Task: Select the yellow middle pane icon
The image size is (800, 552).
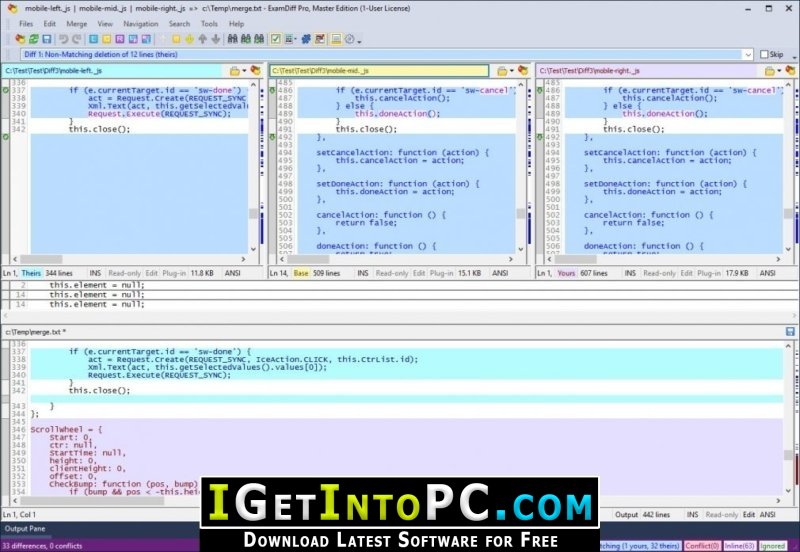Action: [107, 39]
